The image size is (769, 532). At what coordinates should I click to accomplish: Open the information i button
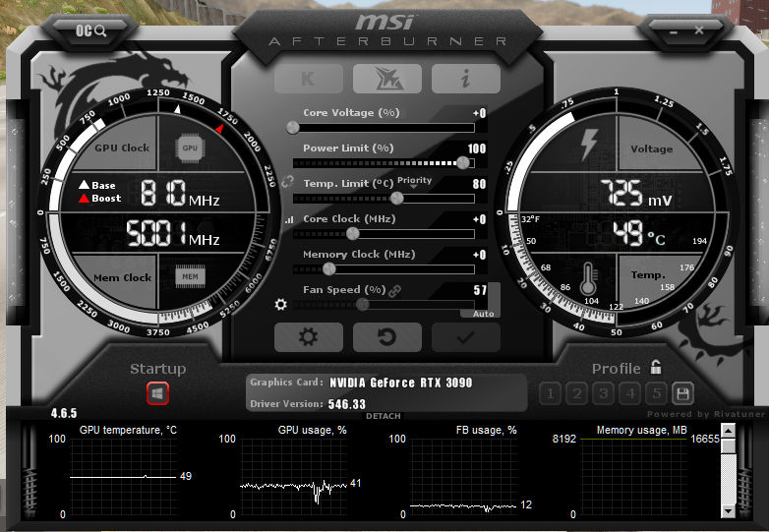[x=466, y=79]
